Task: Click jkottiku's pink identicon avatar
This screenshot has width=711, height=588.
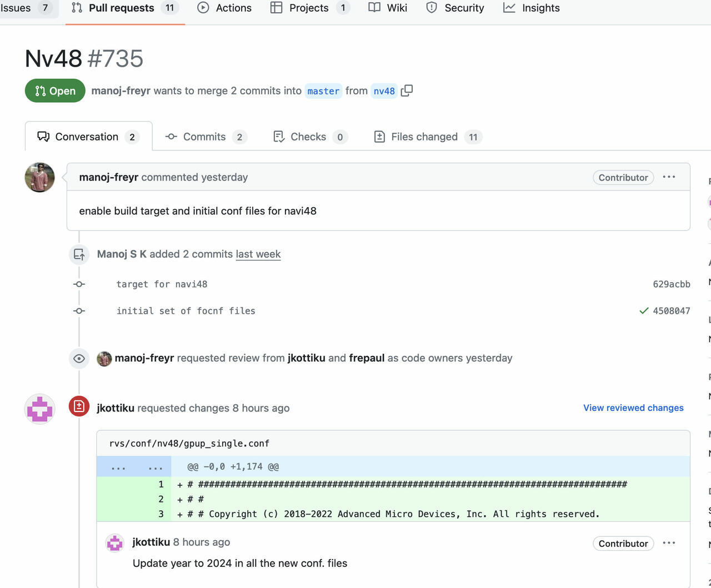Action: 40,409
